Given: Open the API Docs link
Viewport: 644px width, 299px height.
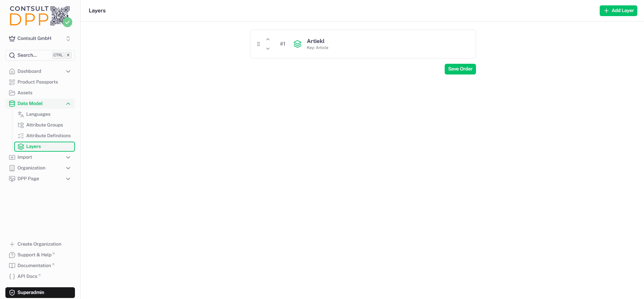Looking at the screenshot, I should coord(40,277).
